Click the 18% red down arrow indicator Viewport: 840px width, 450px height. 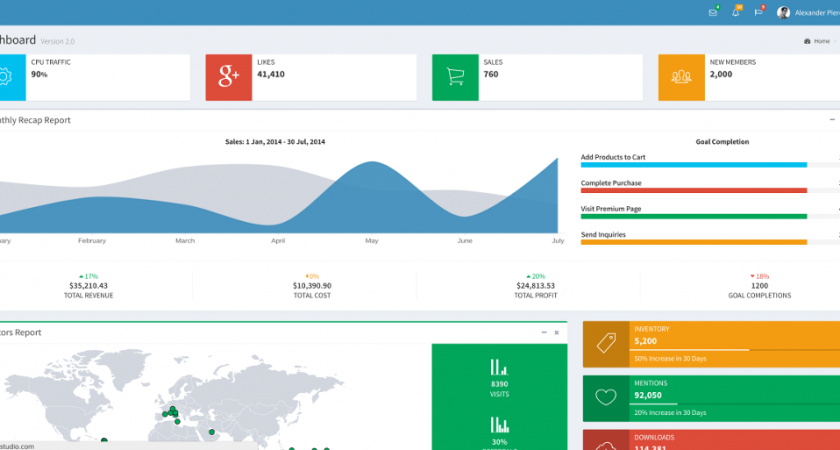[760, 276]
